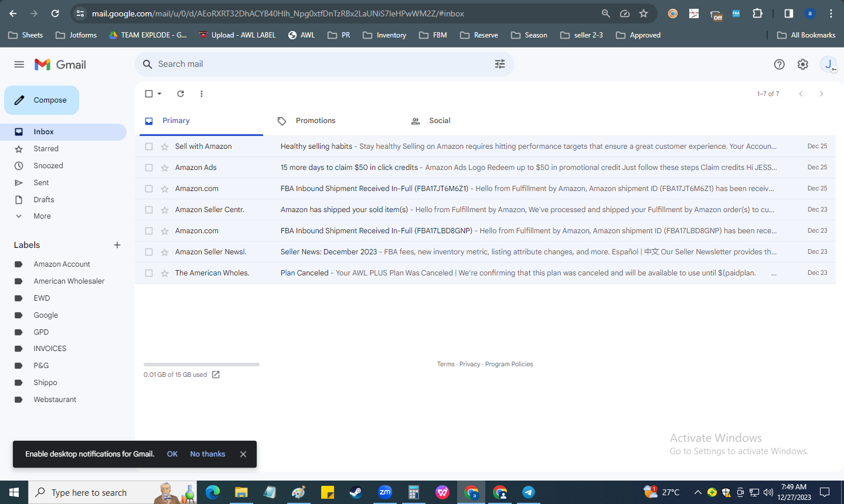Open browser extensions puzzle icon

tap(757, 13)
